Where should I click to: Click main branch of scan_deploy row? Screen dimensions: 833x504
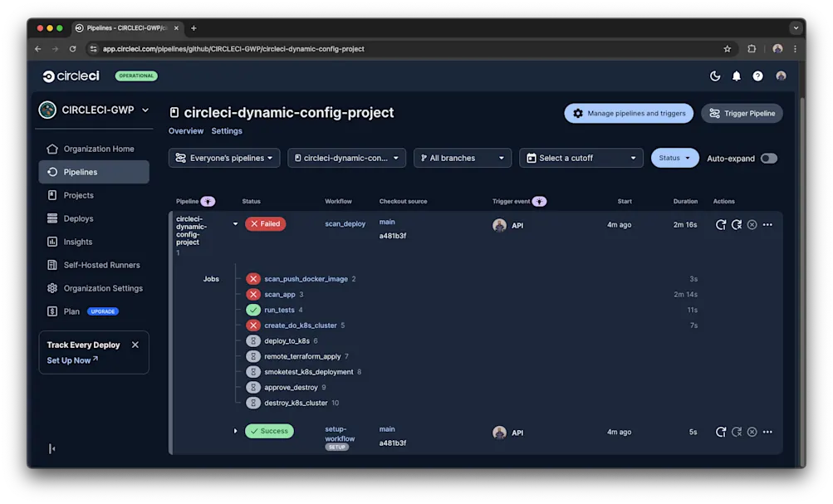tap(387, 222)
